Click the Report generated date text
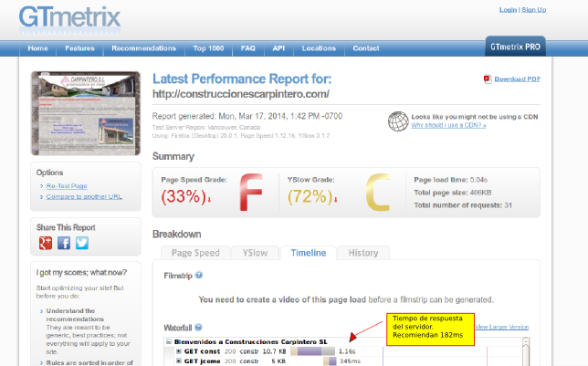The height and width of the screenshot is (366, 588). 247,116
